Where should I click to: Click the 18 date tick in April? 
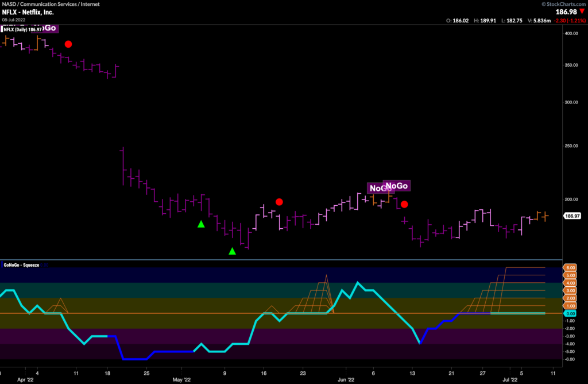coord(107,373)
